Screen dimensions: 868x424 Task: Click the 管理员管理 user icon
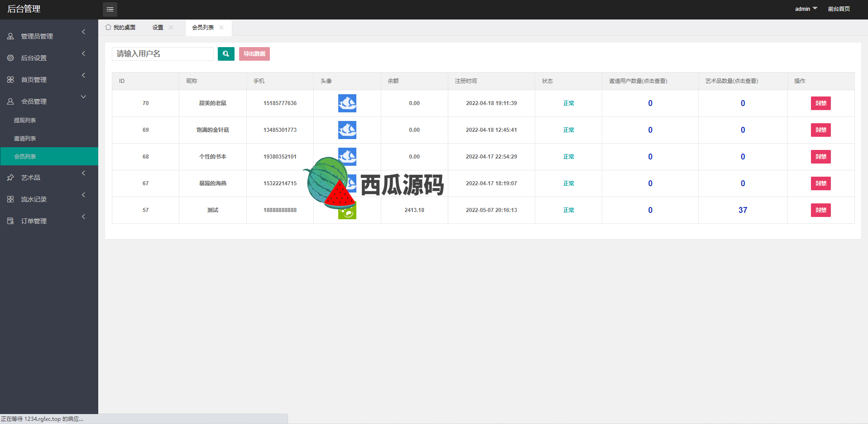coord(10,36)
